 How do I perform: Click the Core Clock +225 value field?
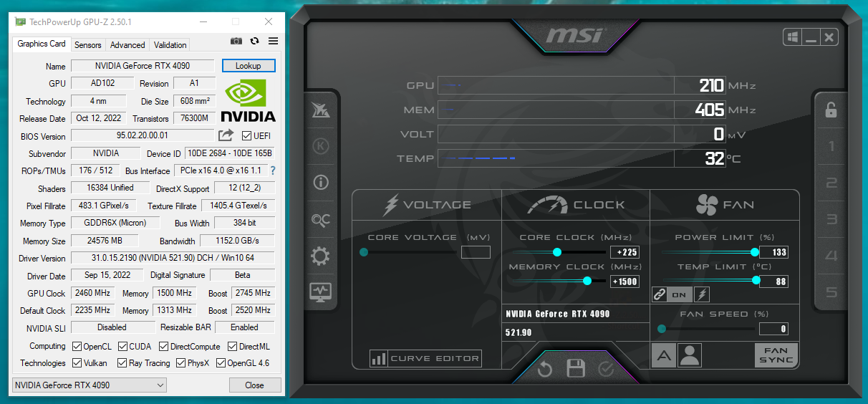(x=624, y=252)
